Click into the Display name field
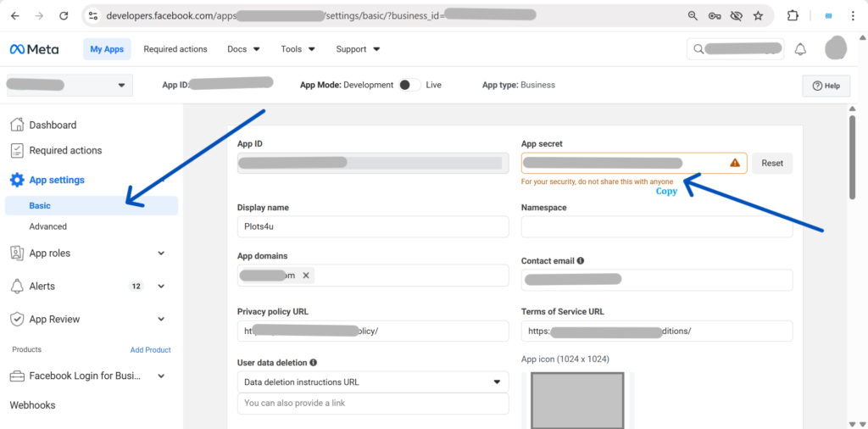Viewport: 868px width, 429px height. click(373, 226)
